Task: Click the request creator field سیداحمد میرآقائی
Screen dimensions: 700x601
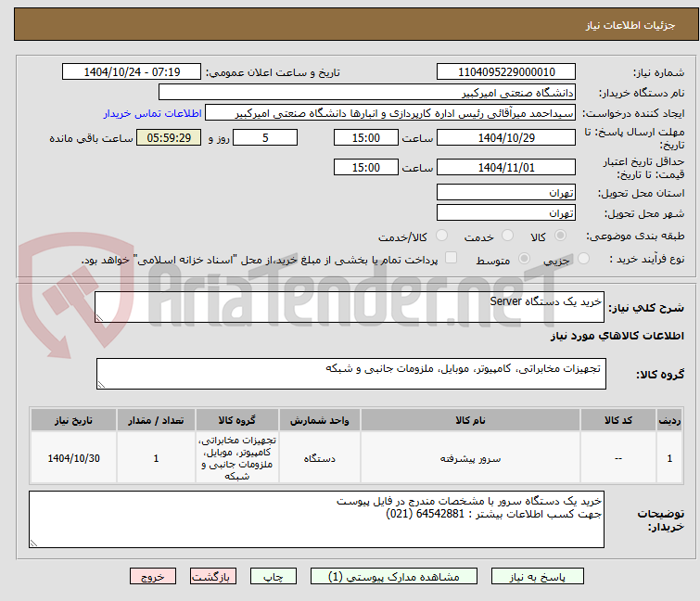Action: tap(389, 113)
